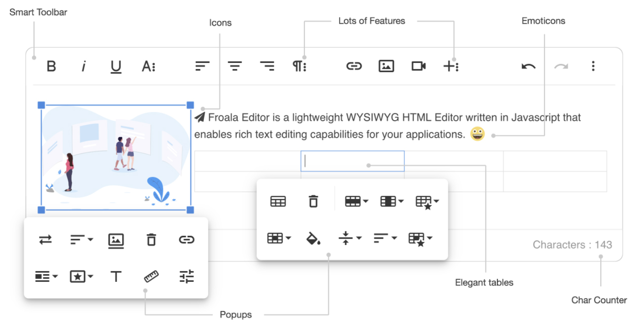The image size is (644, 332).
Task: Open advanced image edit sliders icon
Action: click(187, 276)
